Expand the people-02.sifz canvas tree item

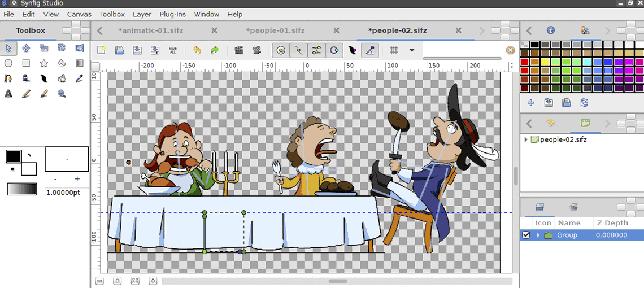click(x=526, y=139)
